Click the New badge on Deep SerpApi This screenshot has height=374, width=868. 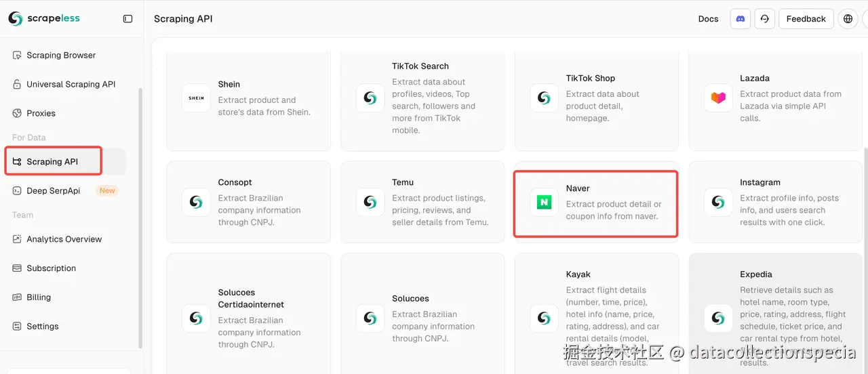click(107, 190)
